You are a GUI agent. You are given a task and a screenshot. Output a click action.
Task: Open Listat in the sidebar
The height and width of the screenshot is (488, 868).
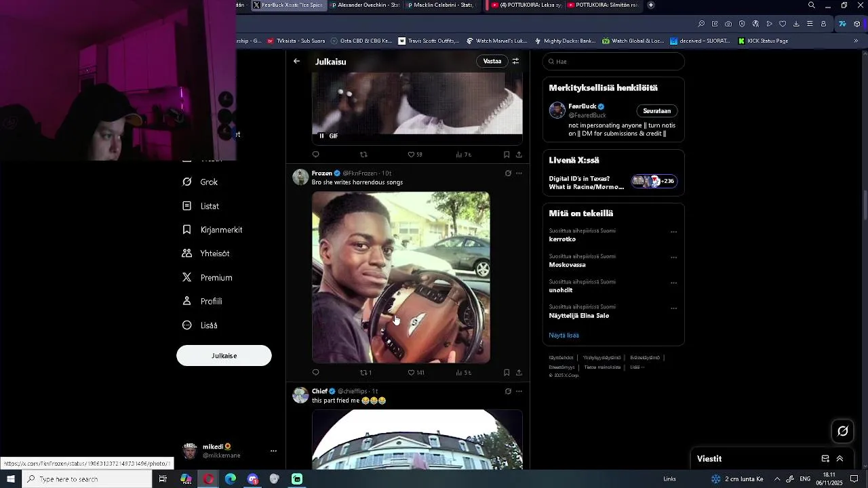tap(201, 206)
